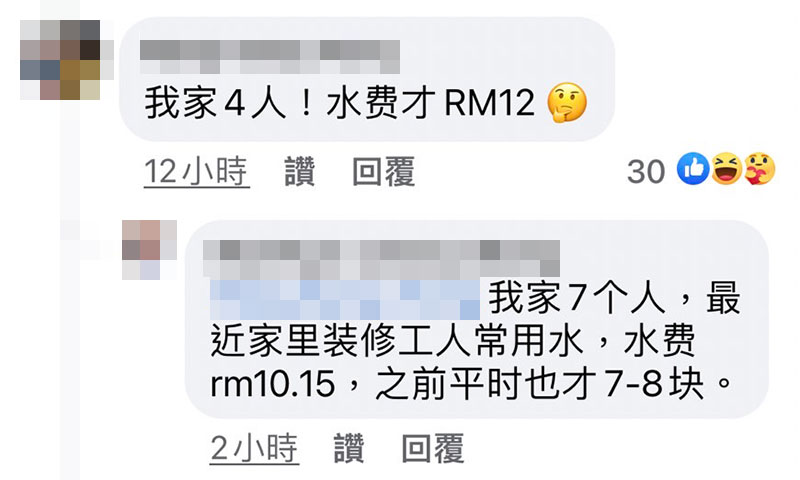Open the reply author's small profile picture

pyautogui.click(x=149, y=249)
